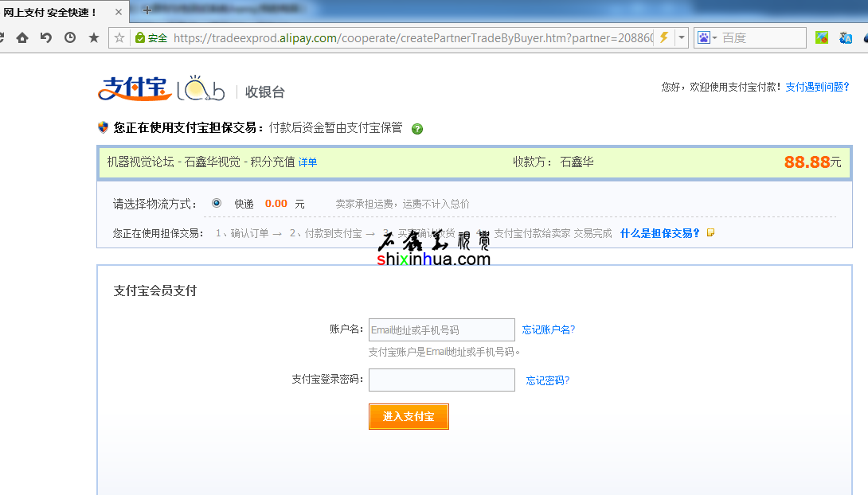Viewport: 868px width, 495px height.
Task: Click the lightning speed-mode icon
Action: (663, 37)
